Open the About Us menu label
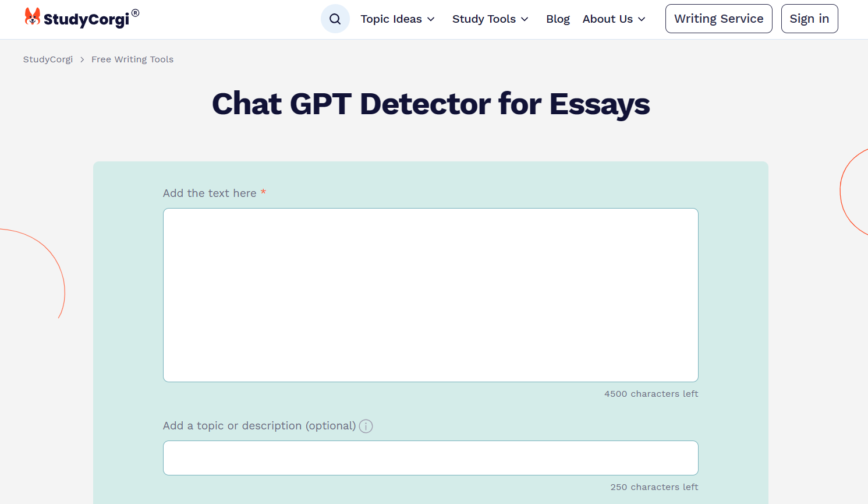The image size is (868, 504). pos(607,19)
